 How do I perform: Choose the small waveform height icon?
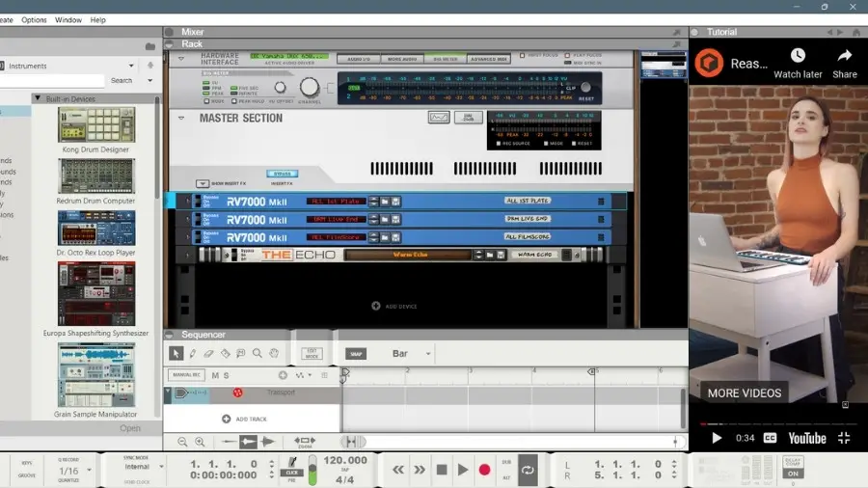tap(229, 442)
